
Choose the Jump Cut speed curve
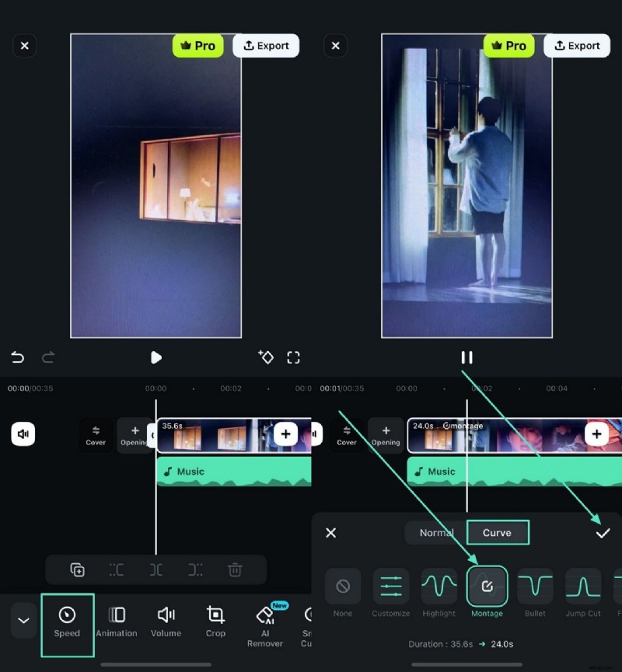(583, 587)
